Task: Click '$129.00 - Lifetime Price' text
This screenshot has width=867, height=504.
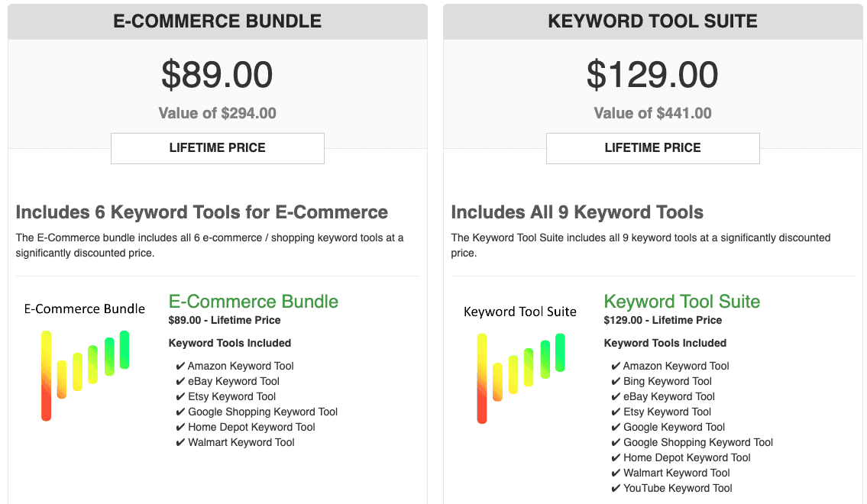Action: tap(663, 320)
